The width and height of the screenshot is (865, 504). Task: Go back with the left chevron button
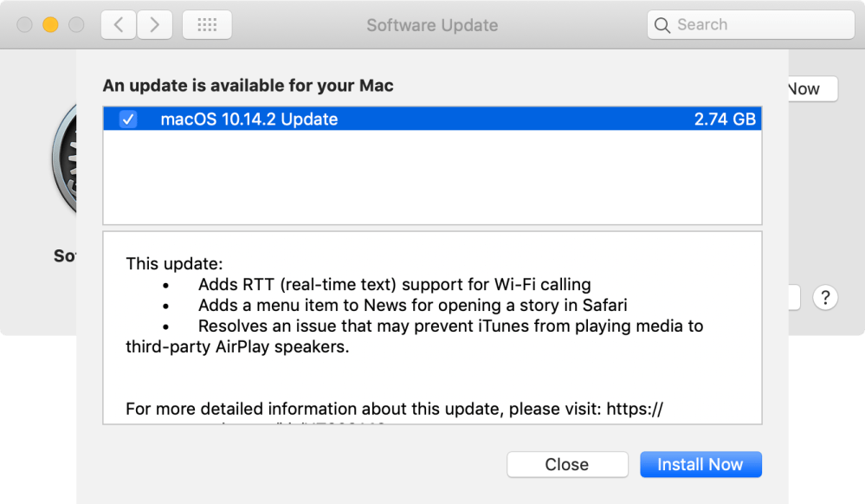tap(118, 25)
